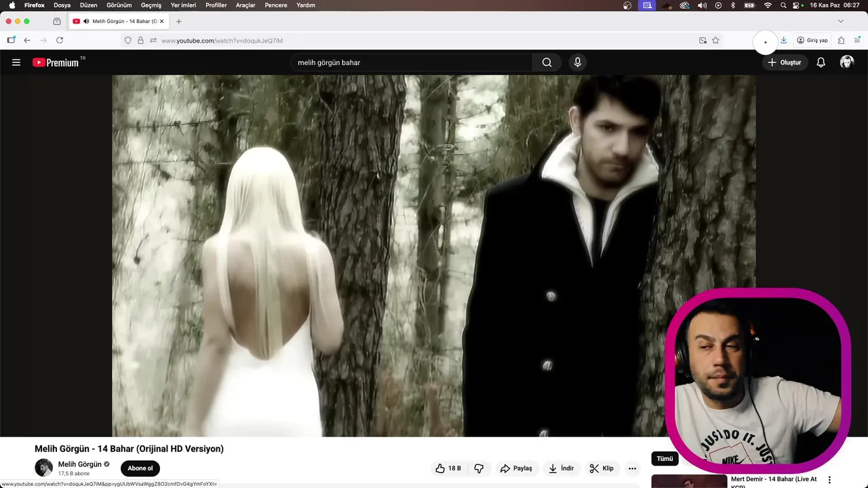Close the Melih Görgün tab
Viewport: 868px width, 488px height.
(x=161, y=21)
